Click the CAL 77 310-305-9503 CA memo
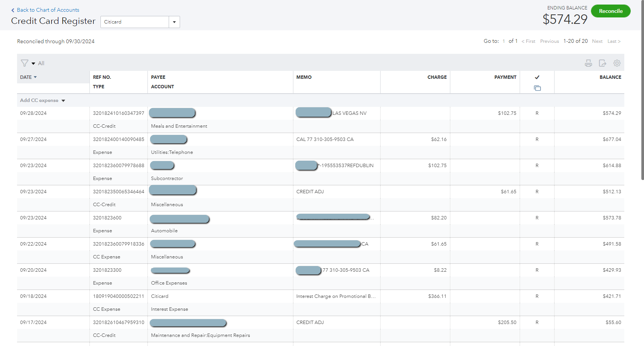The height and width of the screenshot is (346, 644). coord(325,139)
